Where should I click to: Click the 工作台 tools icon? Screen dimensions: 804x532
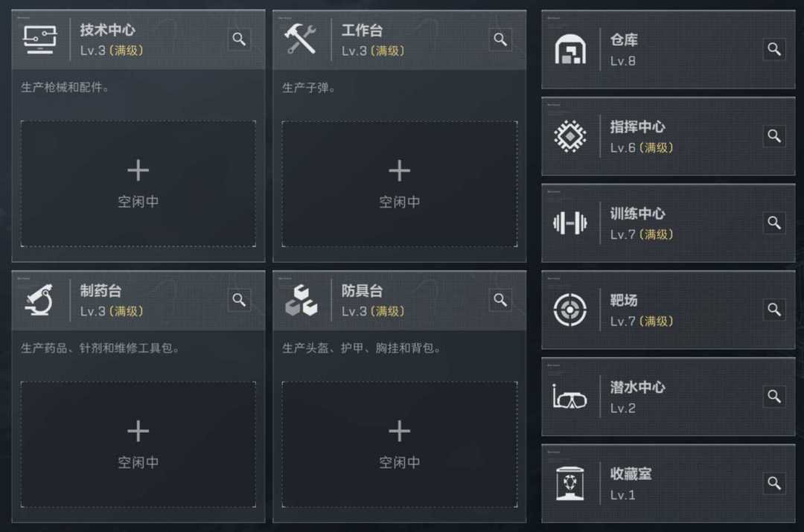point(301,39)
